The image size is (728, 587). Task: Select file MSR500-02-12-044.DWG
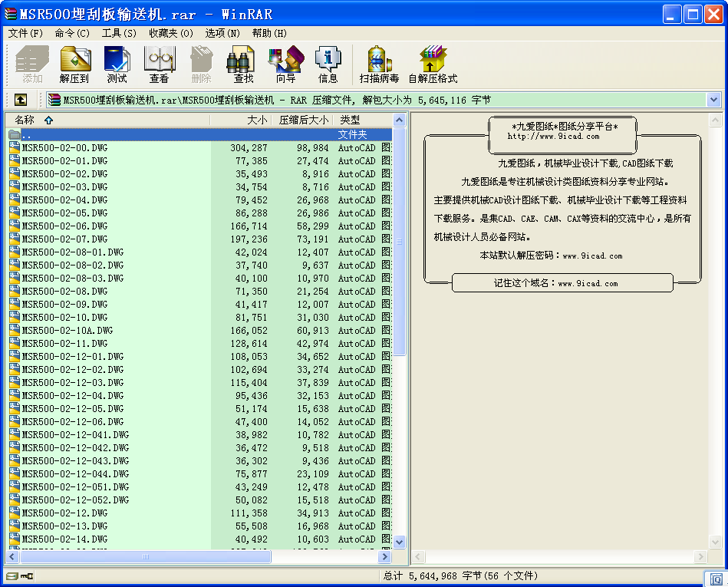[x=75, y=474]
